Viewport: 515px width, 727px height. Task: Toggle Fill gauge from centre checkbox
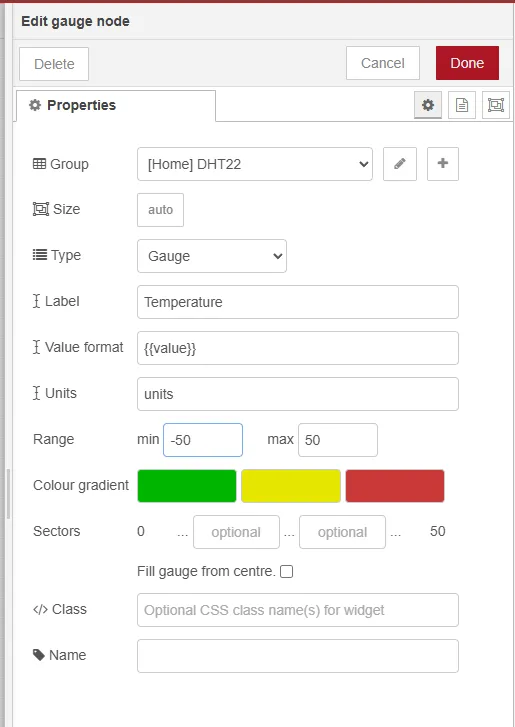286,572
